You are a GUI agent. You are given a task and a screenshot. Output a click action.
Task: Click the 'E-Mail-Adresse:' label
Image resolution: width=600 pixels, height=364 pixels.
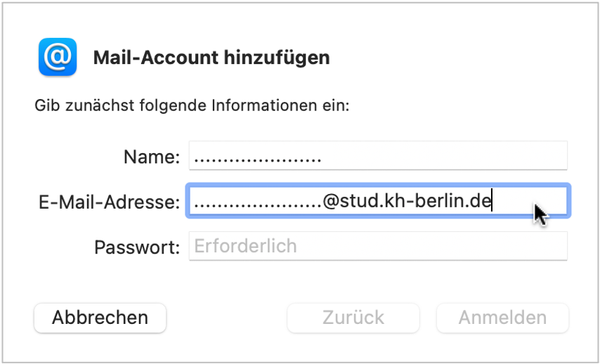pyautogui.click(x=110, y=202)
